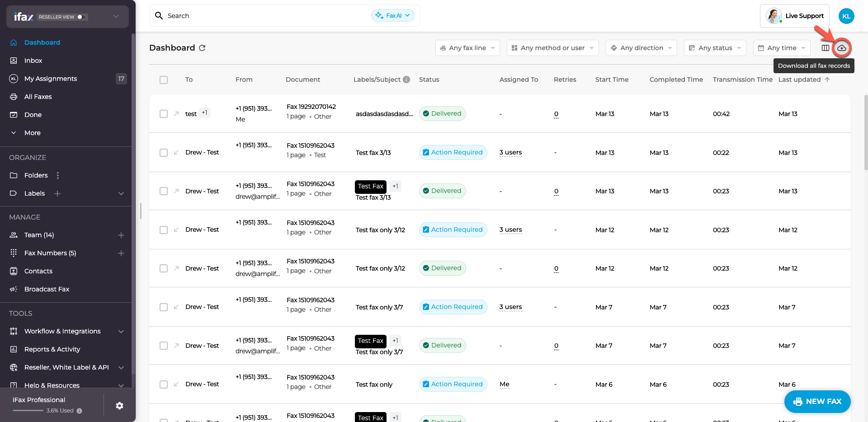
Task: Click the Contacts sidebar icon
Action: pos(14,271)
